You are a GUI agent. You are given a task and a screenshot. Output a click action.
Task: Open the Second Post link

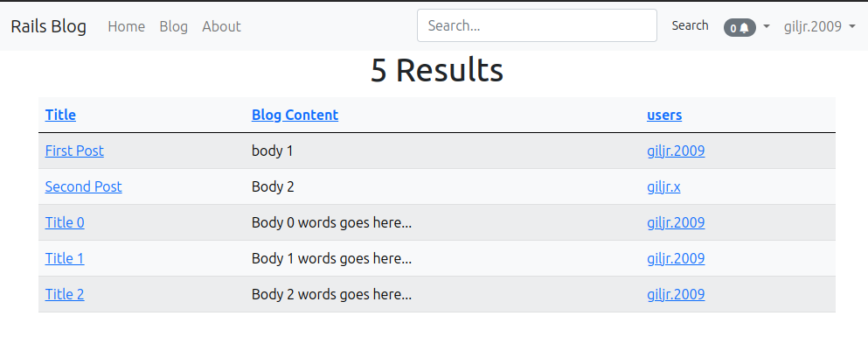(84, 186)
